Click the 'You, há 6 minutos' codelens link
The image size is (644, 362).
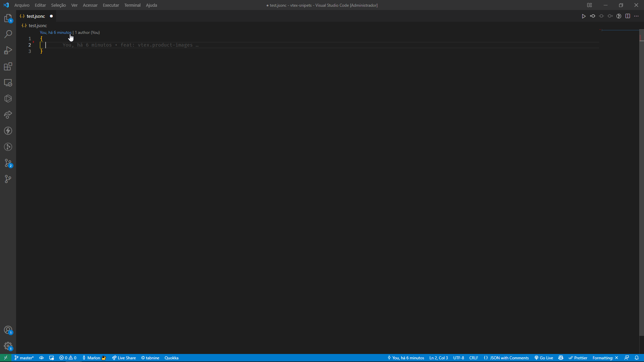click(x=55, y=33)
